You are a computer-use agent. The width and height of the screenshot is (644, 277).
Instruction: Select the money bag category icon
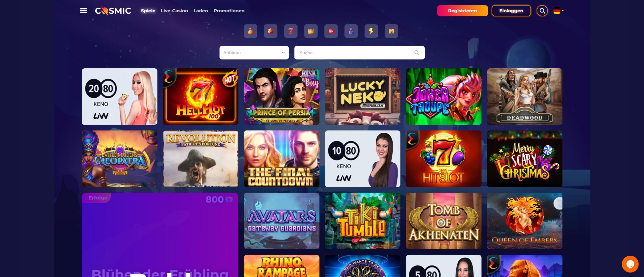[250, 31]
